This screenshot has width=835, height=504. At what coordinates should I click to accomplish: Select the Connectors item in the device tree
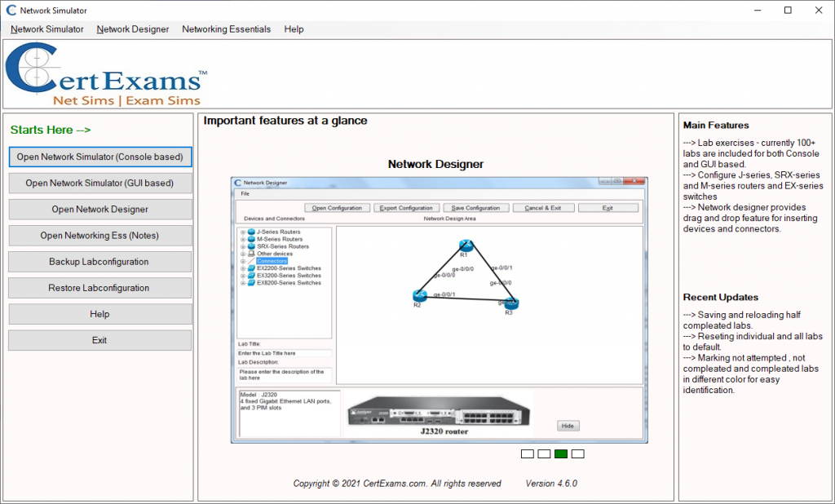[x=271, y=261]
